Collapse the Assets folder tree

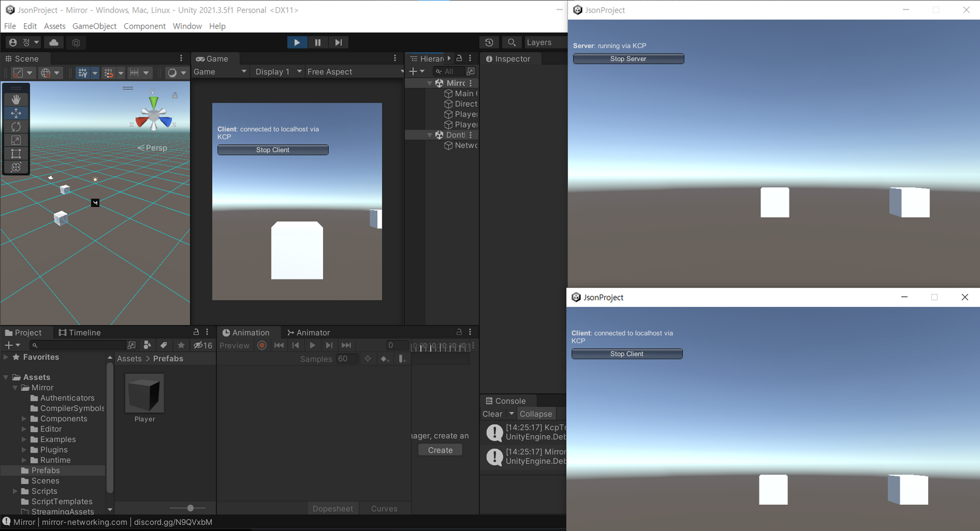coord(6,377)
